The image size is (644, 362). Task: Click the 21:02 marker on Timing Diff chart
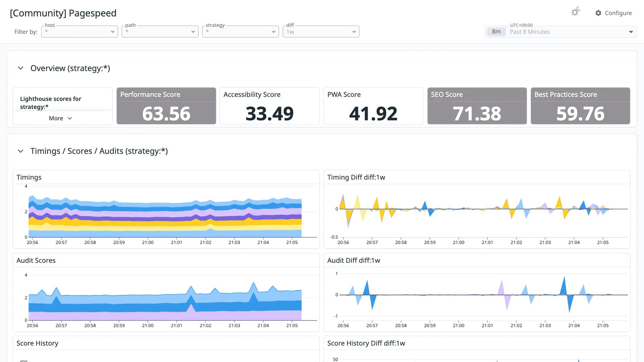[x=516, y=242]
